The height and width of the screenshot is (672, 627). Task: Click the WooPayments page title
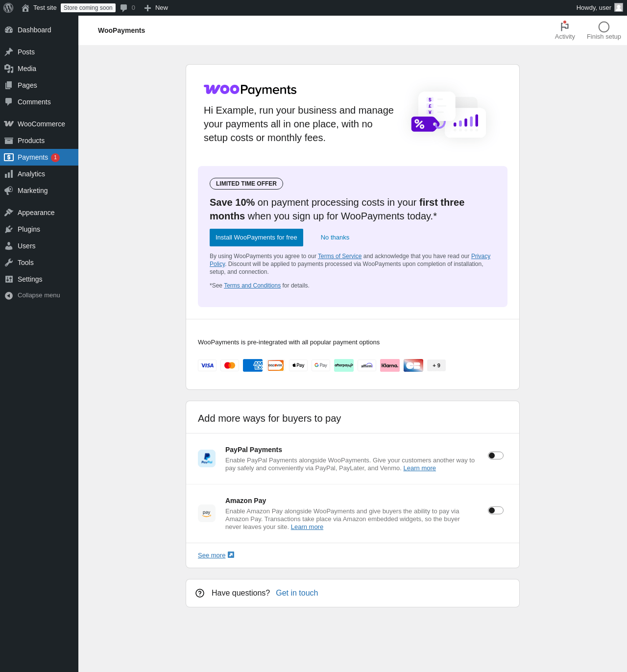pyautogui.click(x=121, y=30)
